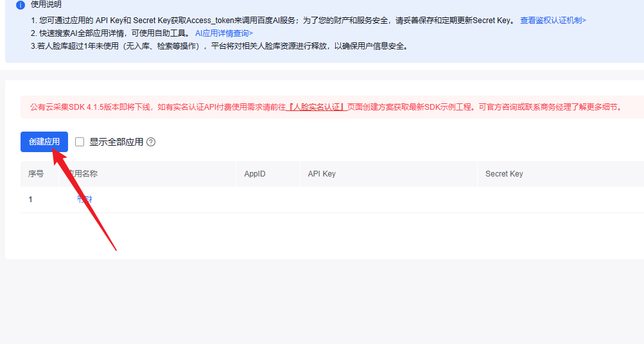Select the 使用说明 heading text
The height and width of the screenshot is (344, 644).
pyautogui.click(x=46, y=4)
